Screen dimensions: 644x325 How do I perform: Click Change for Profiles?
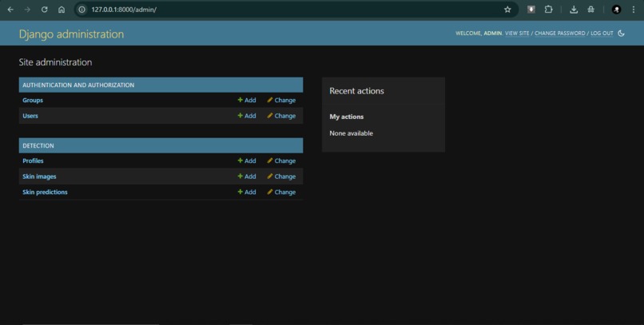[281, 161]
